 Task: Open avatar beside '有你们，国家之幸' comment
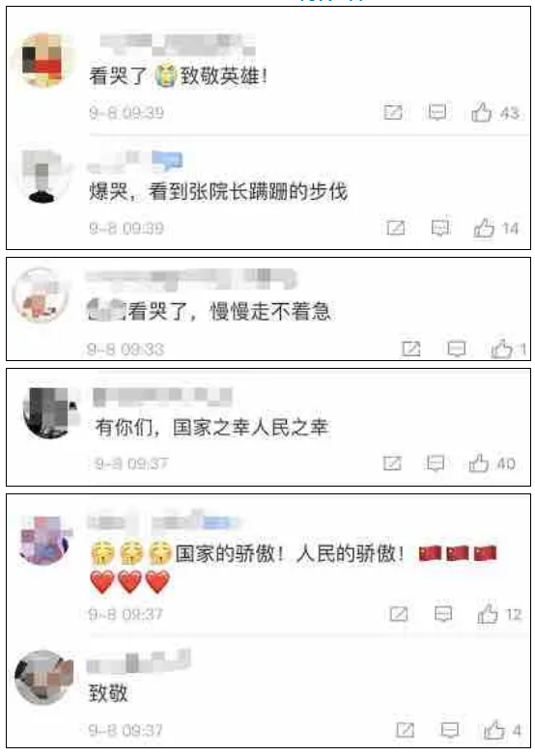click(51, 412)
